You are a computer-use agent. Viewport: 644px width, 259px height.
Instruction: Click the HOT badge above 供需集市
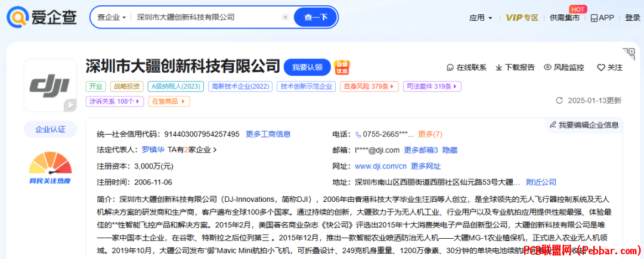point(578,9)
